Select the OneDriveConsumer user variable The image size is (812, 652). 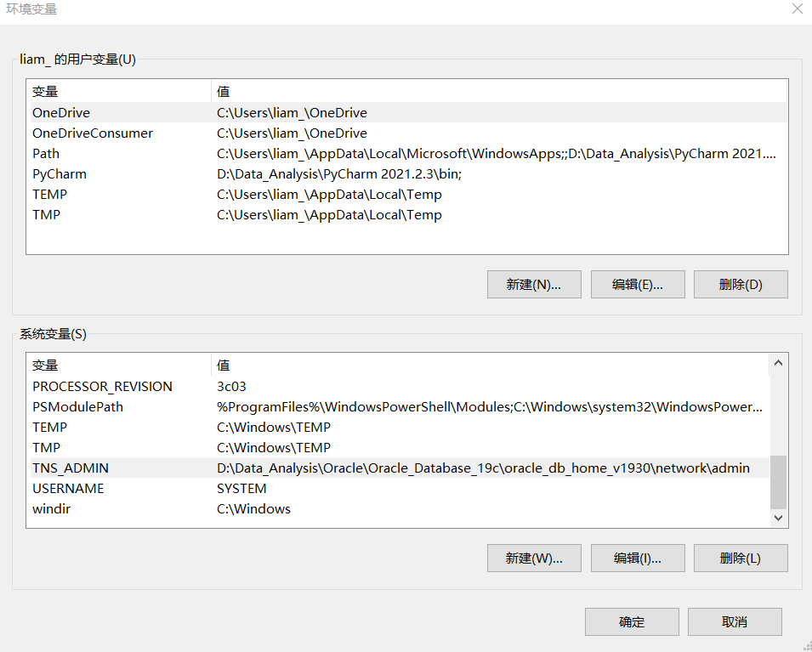(x=409, y=133)
